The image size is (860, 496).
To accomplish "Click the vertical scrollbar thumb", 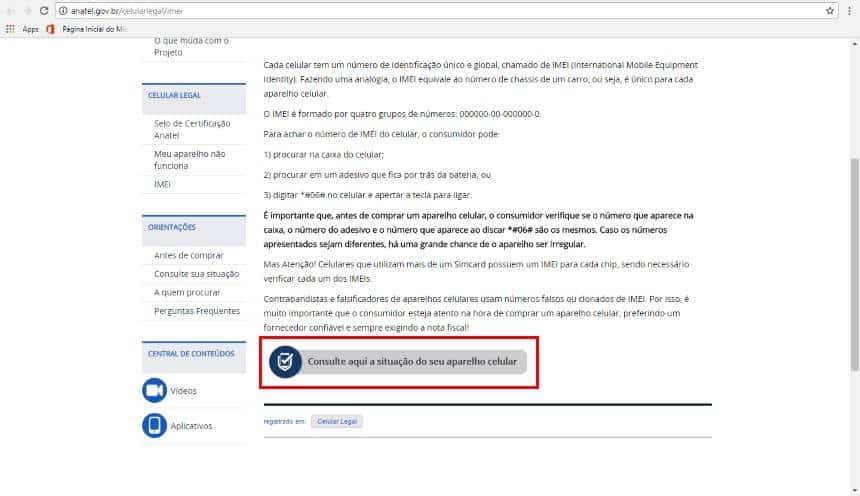I will pos(855,264).
